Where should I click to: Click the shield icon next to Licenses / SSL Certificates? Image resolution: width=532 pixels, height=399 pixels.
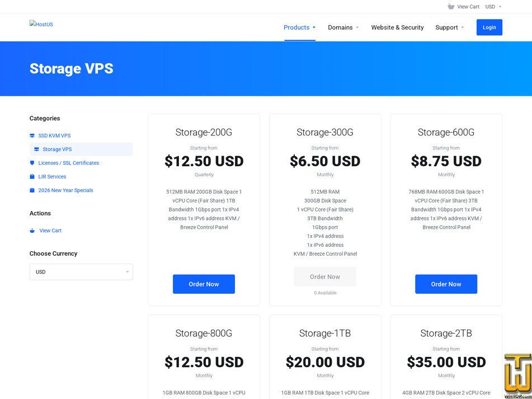32,163
